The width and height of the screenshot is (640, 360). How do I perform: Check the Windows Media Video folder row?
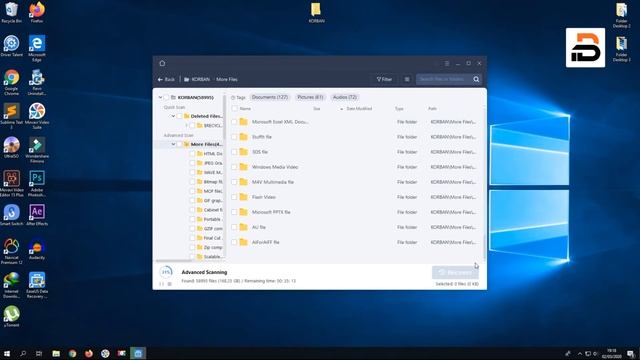coord(234,167)
